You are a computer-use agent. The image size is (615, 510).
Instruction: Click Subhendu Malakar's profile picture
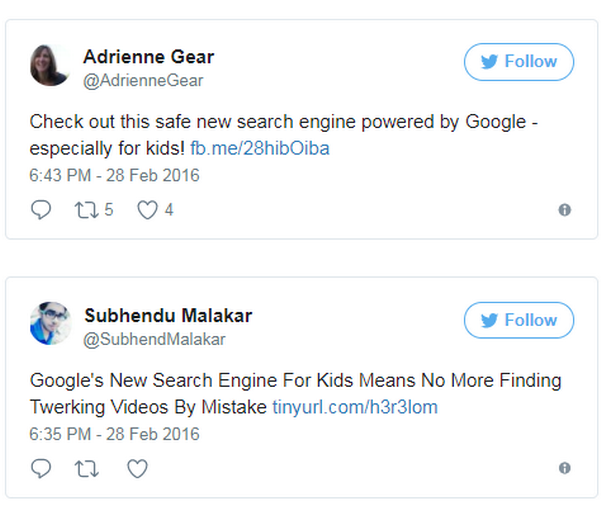point(50,324)
